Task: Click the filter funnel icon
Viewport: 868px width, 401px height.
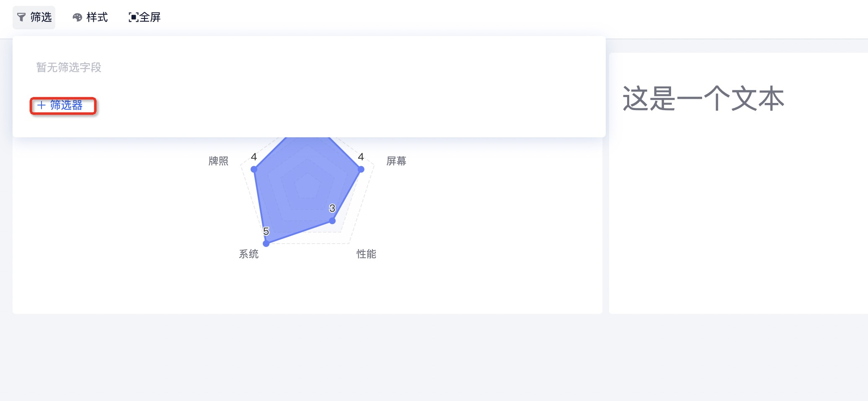Action: pos(21,17)
